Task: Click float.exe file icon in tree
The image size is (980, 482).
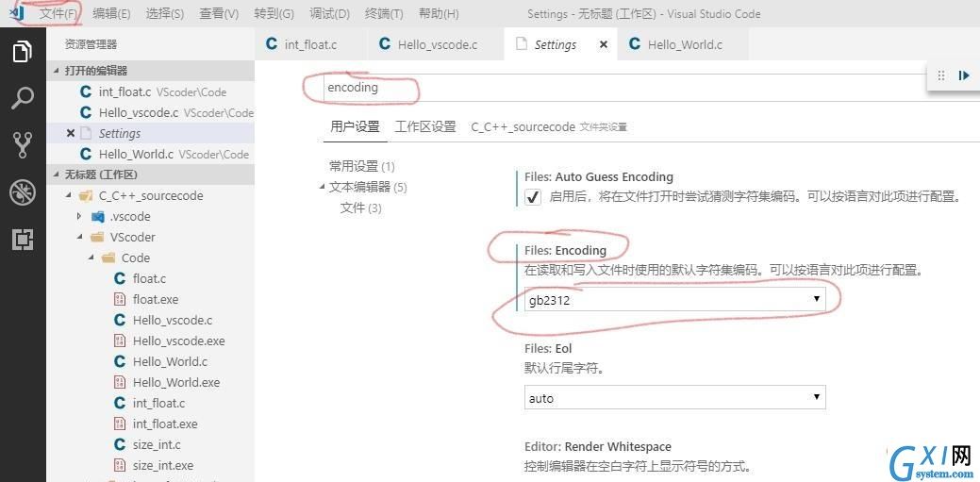Action: pos(120,299)
